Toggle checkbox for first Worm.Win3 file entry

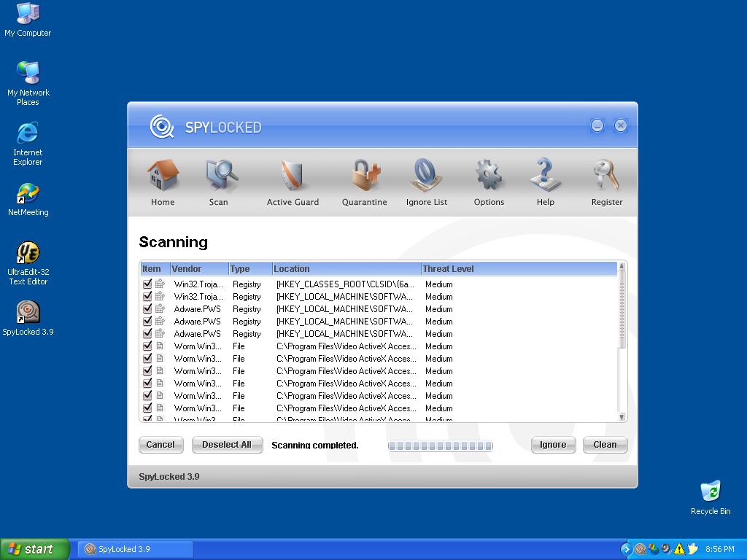(x=147, y=346)
